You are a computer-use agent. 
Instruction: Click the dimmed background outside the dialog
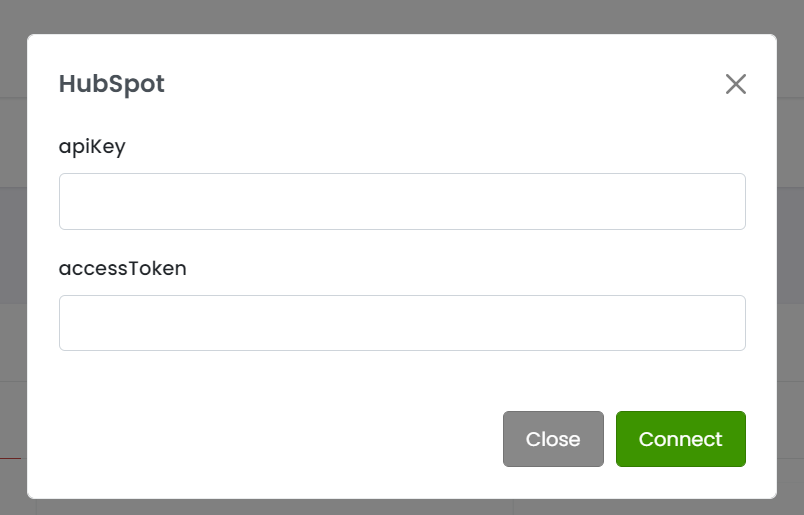pyautogui.click(x=400, y=15)
